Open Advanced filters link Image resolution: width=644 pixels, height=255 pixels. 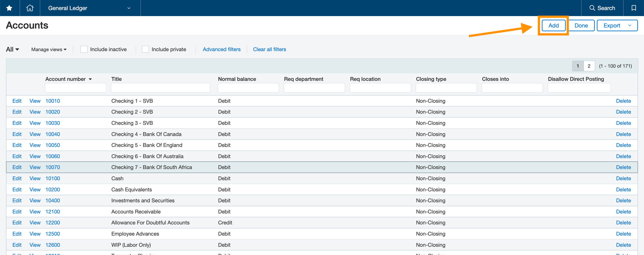[x=222, y=49]
